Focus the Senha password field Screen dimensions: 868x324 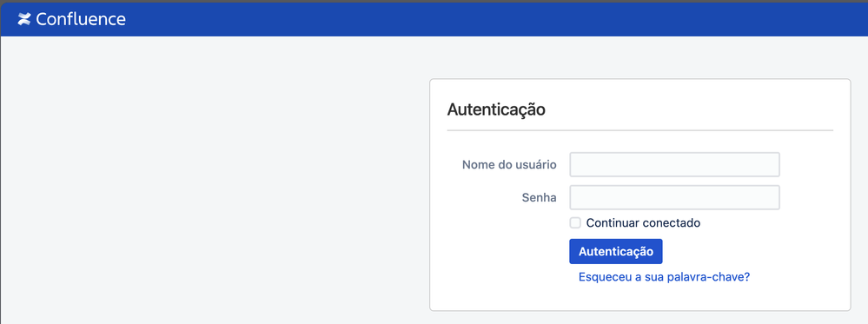[674, 198]
